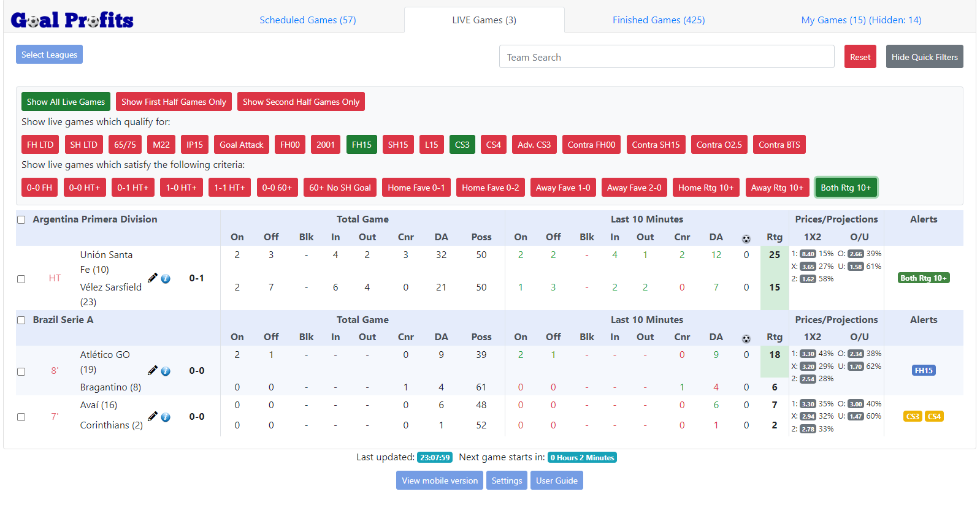The height and width of the screenshot is (513, 980).
Task: Tick the Brazil Serie A league checkbox
Action: (21, 320)
